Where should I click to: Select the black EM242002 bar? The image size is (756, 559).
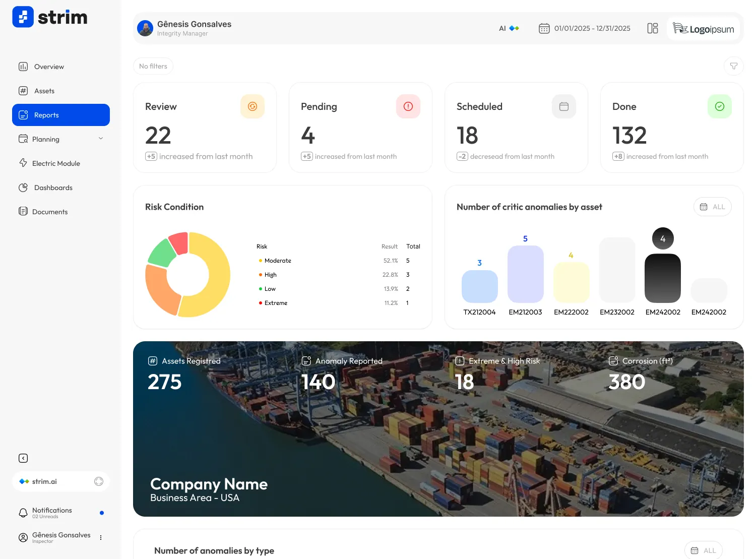tap(663, 278)
